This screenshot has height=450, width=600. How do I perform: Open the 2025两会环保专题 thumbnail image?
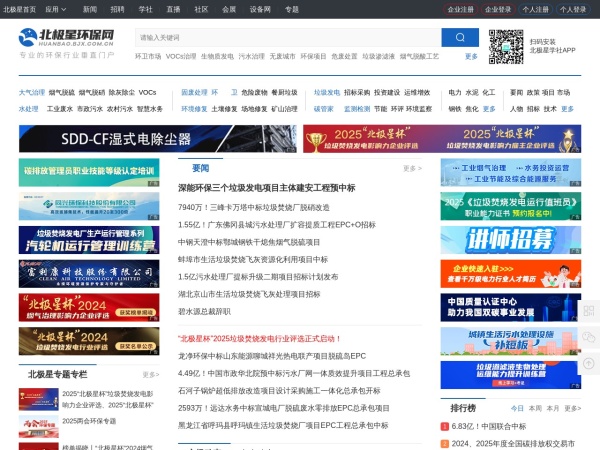(39, 426)
